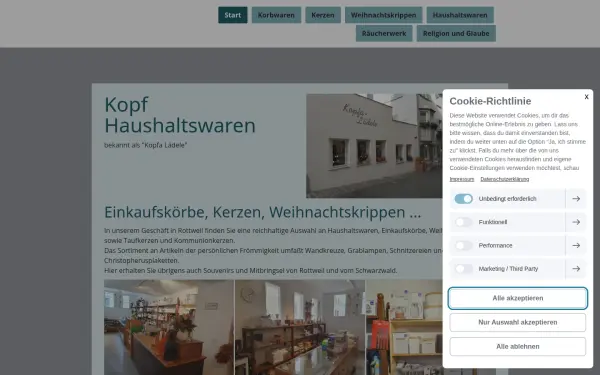
Task: Expand the Funktionell details arrow
Action: [x=576, y=222]
